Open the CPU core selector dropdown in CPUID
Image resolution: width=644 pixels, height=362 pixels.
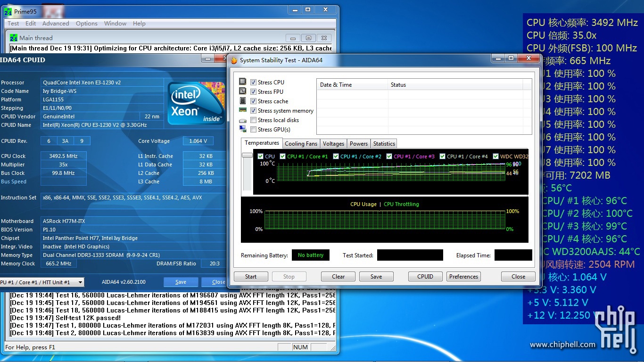(x=81, y=282)
